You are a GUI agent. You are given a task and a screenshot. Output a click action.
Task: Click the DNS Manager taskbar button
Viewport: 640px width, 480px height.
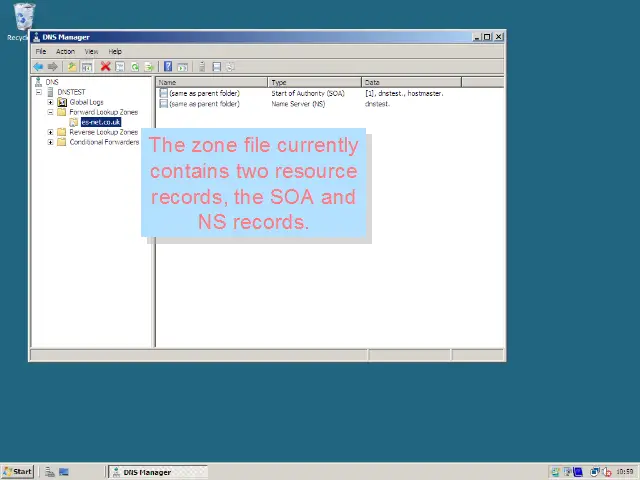[158, 472]
